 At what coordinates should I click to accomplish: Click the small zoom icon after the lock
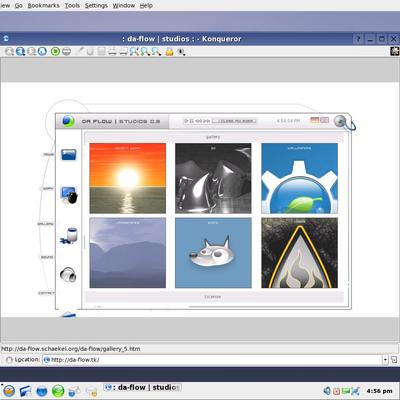(x=181, y=52)
